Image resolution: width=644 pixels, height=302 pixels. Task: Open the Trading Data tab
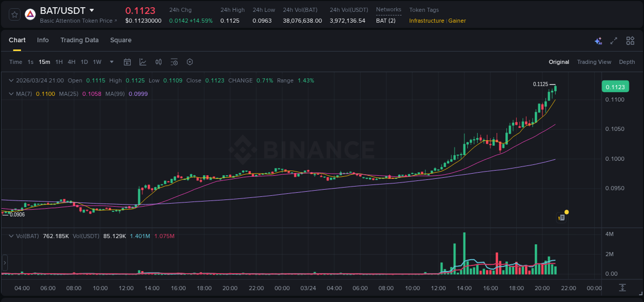pos(79,40)
